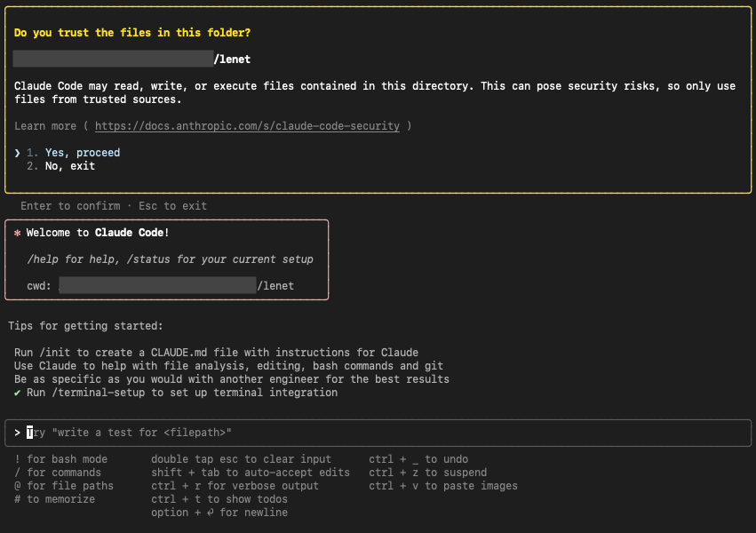Click the blurred cwd path in the welcome box

coord(158,285)
